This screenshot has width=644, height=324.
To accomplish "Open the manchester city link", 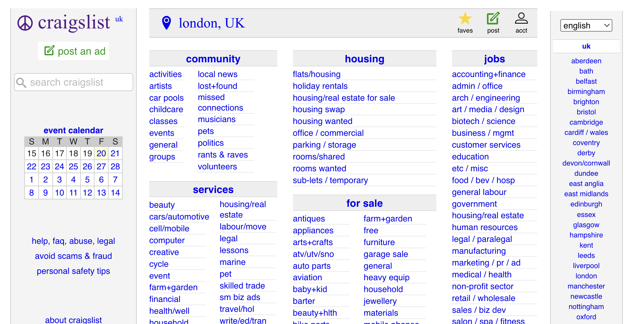I will point(586,286).
